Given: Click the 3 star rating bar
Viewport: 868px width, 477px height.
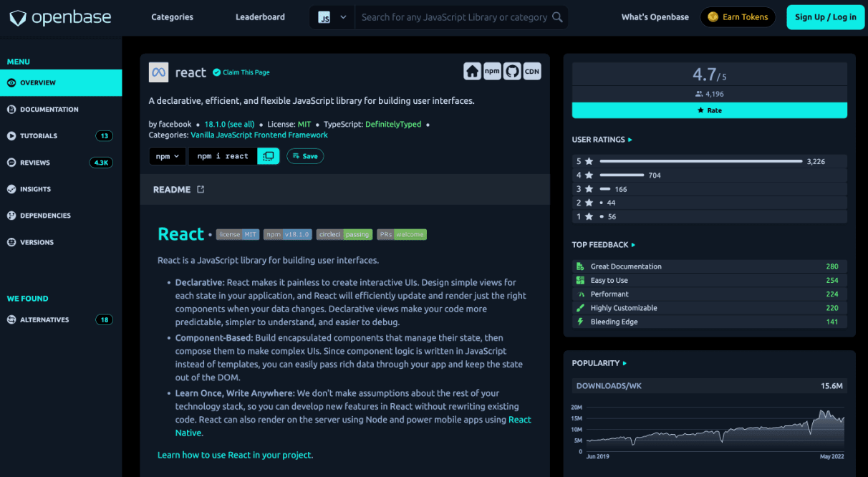Looking at the screenshot, I should click(605, 189).
